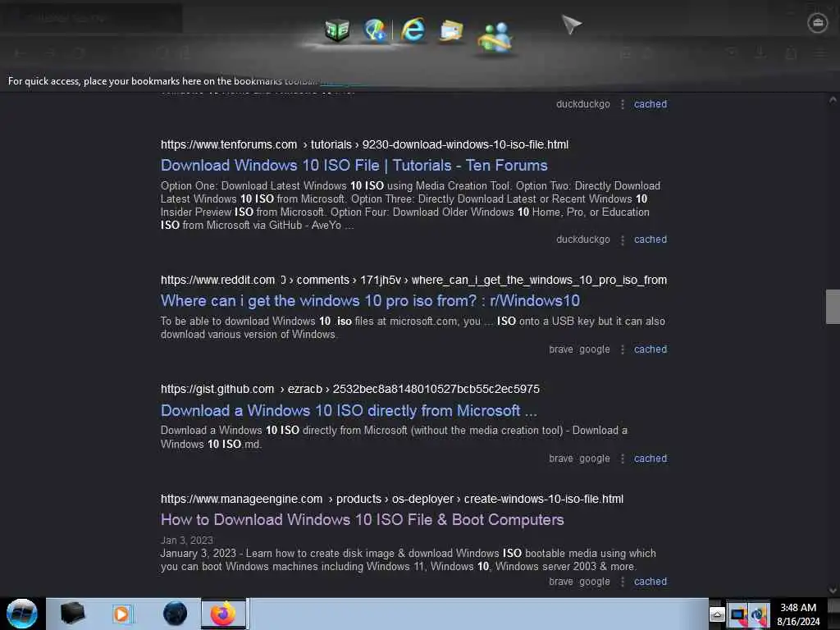View the cached copy of the ManageEngine result
The height and width of the screenshot is (630, 840).
pyautogui.click(x=651, y=582)
